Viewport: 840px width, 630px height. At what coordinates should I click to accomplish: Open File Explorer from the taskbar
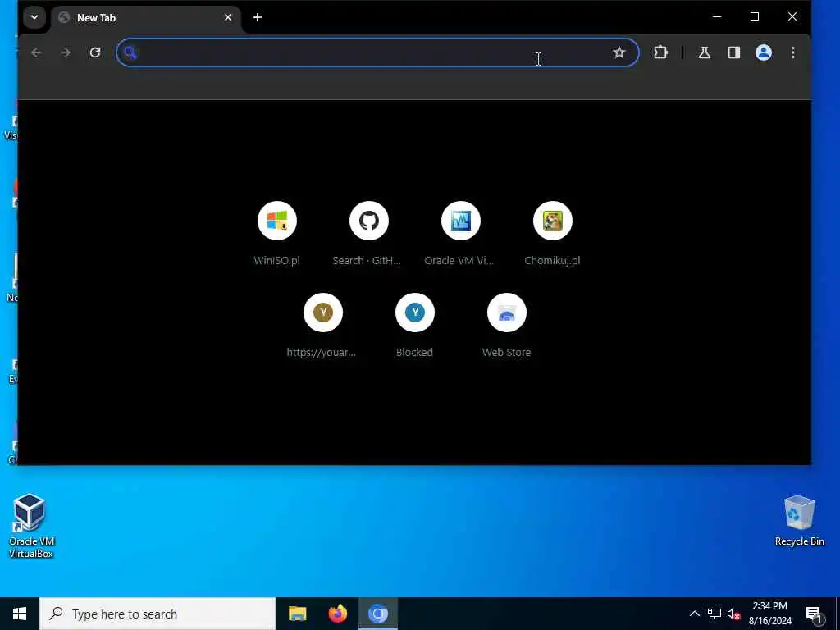click(x=297, y=614)
